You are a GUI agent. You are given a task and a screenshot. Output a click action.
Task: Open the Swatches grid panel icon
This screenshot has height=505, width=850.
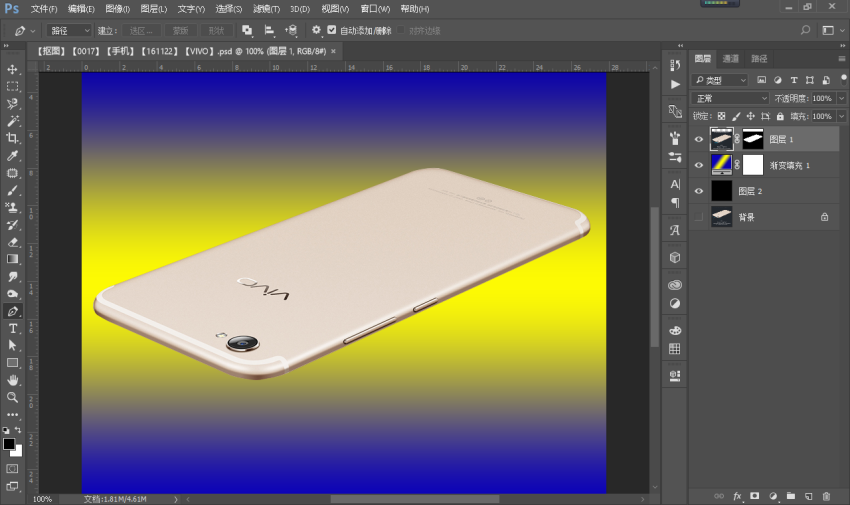675,348
